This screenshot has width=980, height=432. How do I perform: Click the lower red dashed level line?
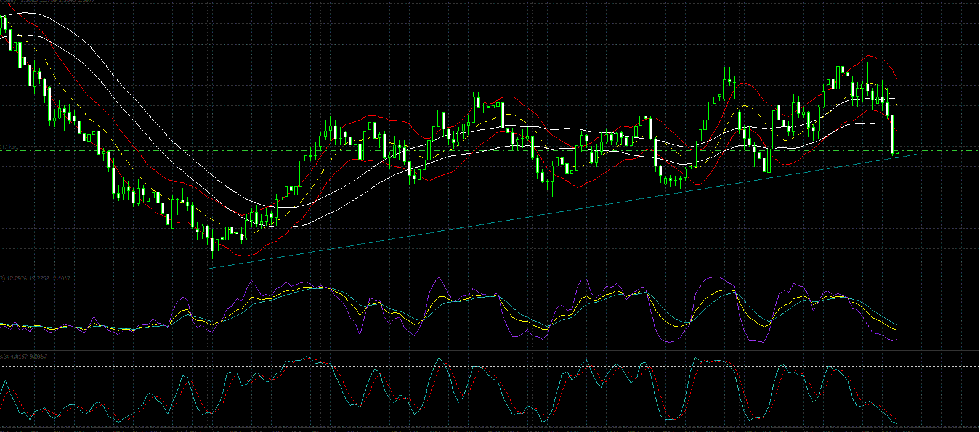(490, 163)
